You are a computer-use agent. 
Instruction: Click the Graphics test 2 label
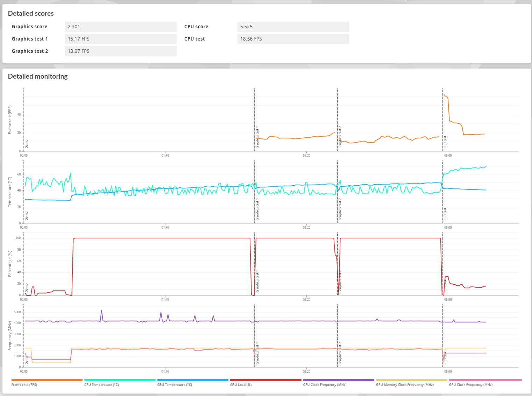point(30,51)
